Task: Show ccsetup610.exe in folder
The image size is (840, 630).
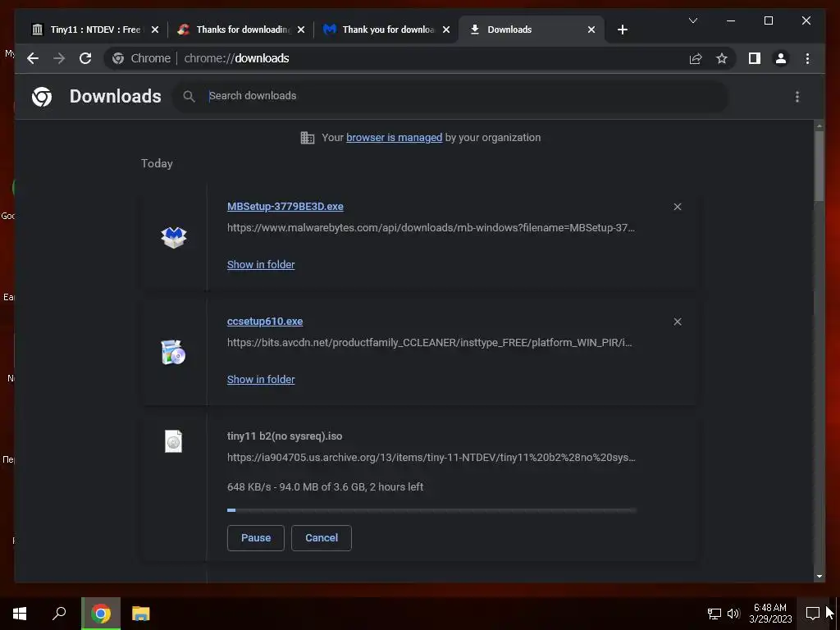Action: pyautogui.click(x=261, y=379)
